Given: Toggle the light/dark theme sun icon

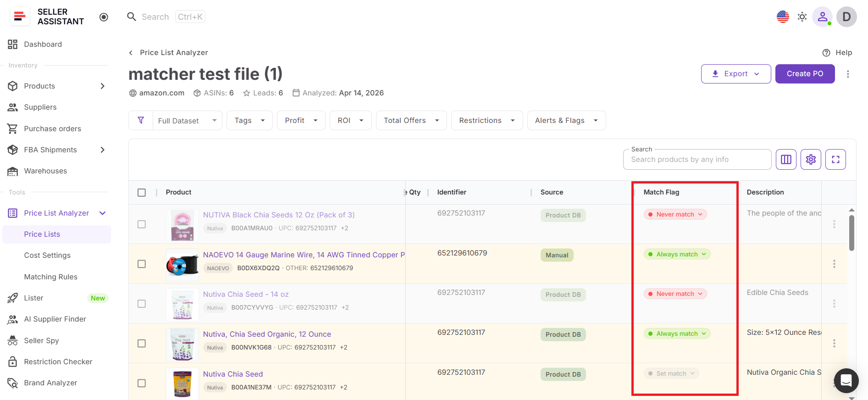Looking at the screenshot, I should 802,17.
